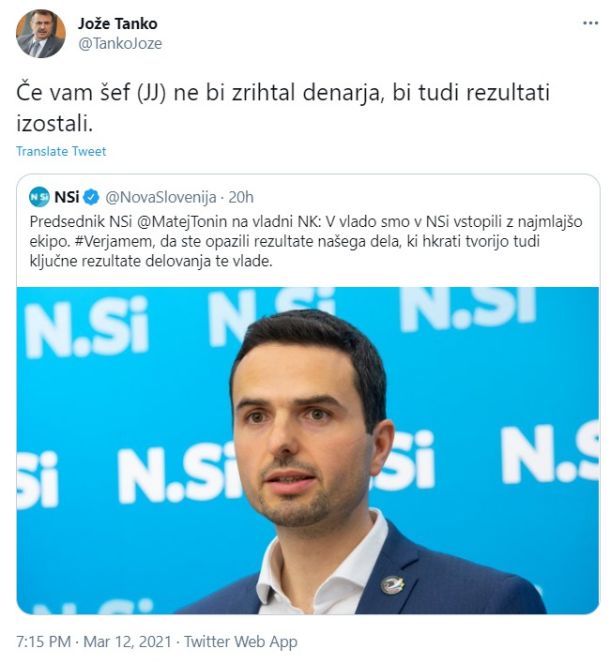Click the quoted tweet text body
610x664 pixels.
point(306,241)
